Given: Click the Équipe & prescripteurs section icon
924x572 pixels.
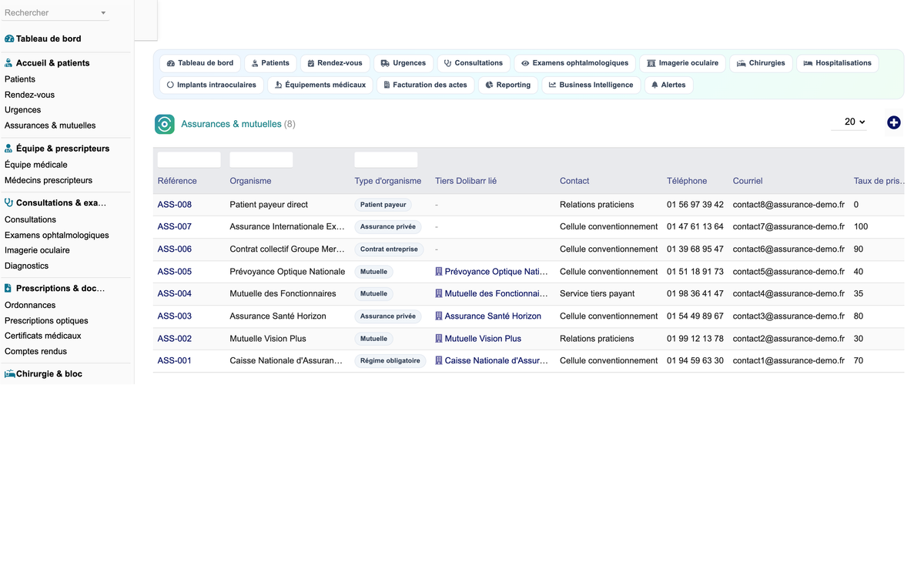Looking at the screenshot, I should (8, 149).
